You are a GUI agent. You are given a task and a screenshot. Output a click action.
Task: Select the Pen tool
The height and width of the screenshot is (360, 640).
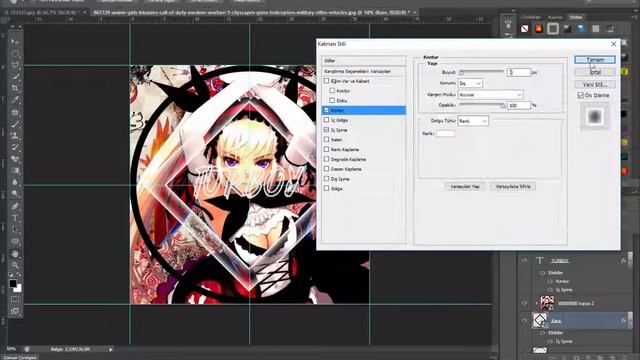coord(15,206)
